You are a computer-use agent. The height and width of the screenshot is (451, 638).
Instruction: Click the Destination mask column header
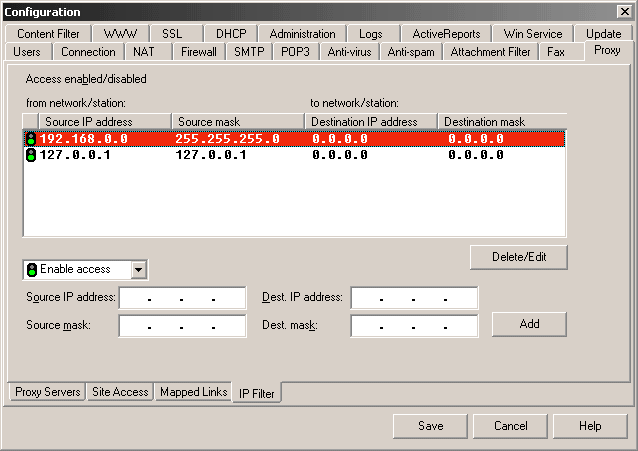tap(502, 122)
